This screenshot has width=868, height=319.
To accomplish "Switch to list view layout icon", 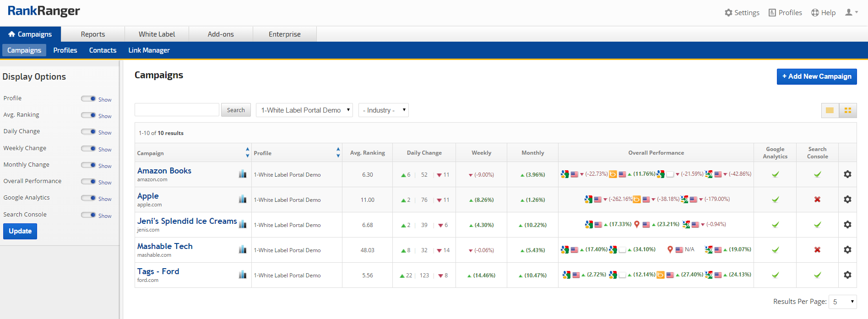I will (x=830, y=110).
